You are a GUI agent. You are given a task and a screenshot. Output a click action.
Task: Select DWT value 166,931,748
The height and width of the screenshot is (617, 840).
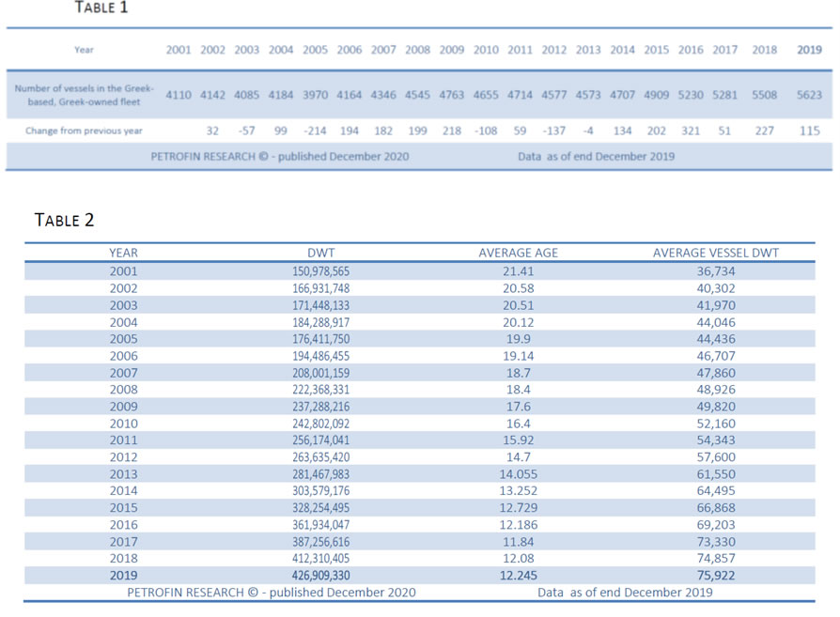[x=321, y=288]
